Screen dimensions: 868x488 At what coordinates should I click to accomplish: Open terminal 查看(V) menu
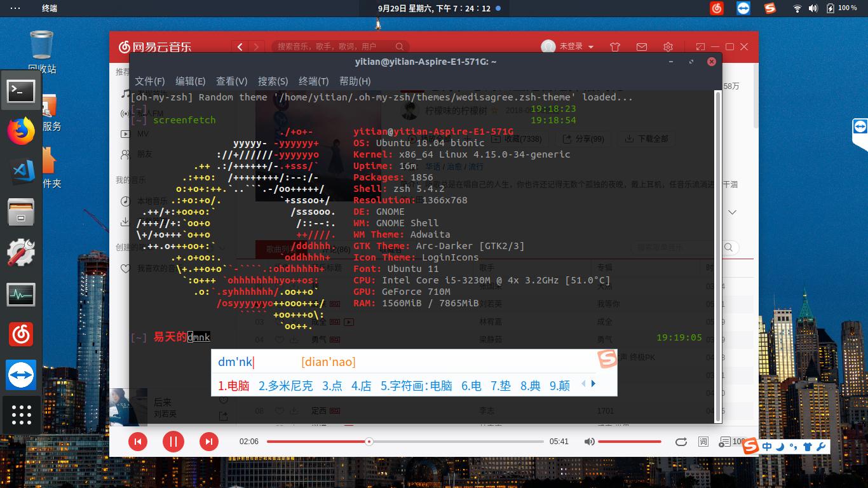(x=232, y=81)
